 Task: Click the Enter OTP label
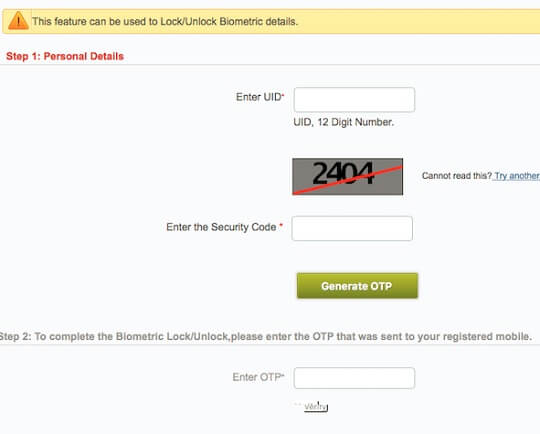click(257, 377)
